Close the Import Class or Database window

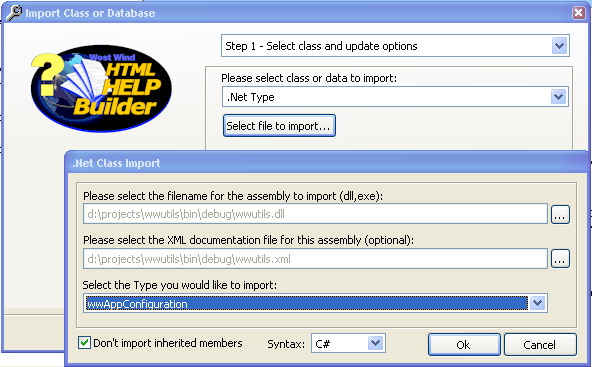578,13
